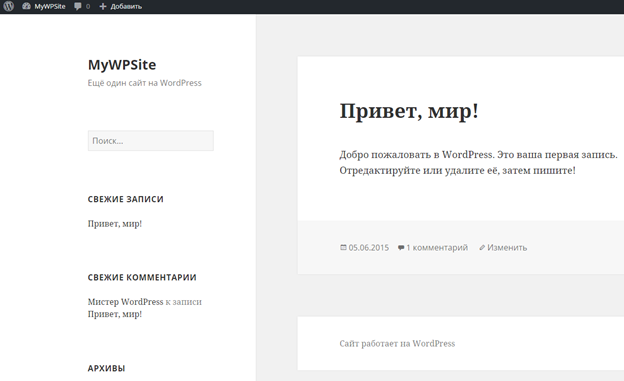Open the 1 комментарий link

click(x=437, y=248)
